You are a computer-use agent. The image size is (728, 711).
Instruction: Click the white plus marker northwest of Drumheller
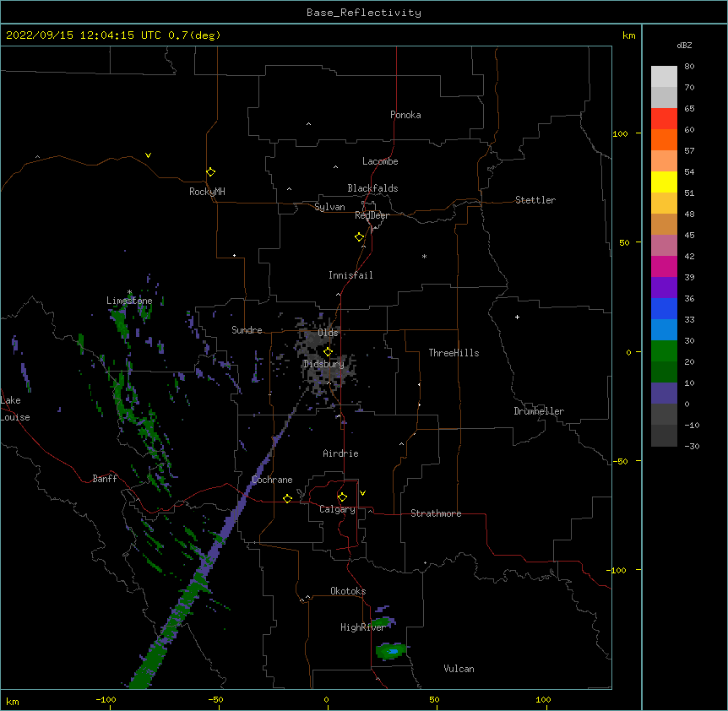517,317
